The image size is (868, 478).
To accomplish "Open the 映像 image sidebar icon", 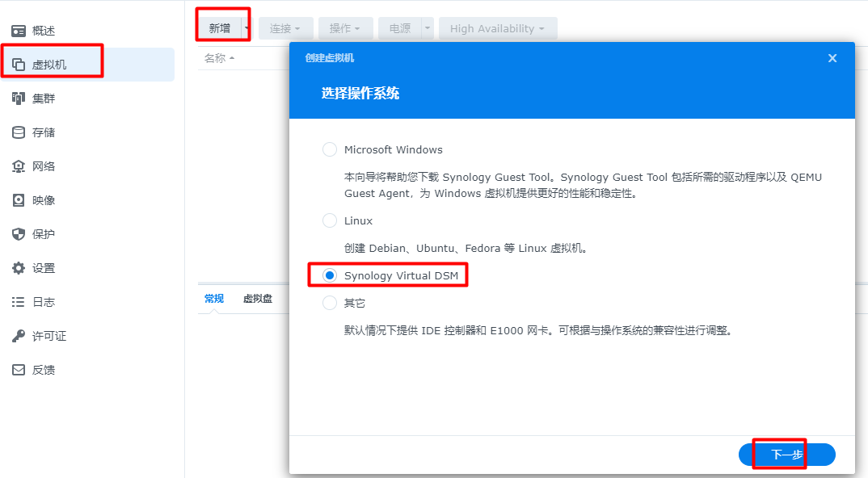I will [19, 200].
